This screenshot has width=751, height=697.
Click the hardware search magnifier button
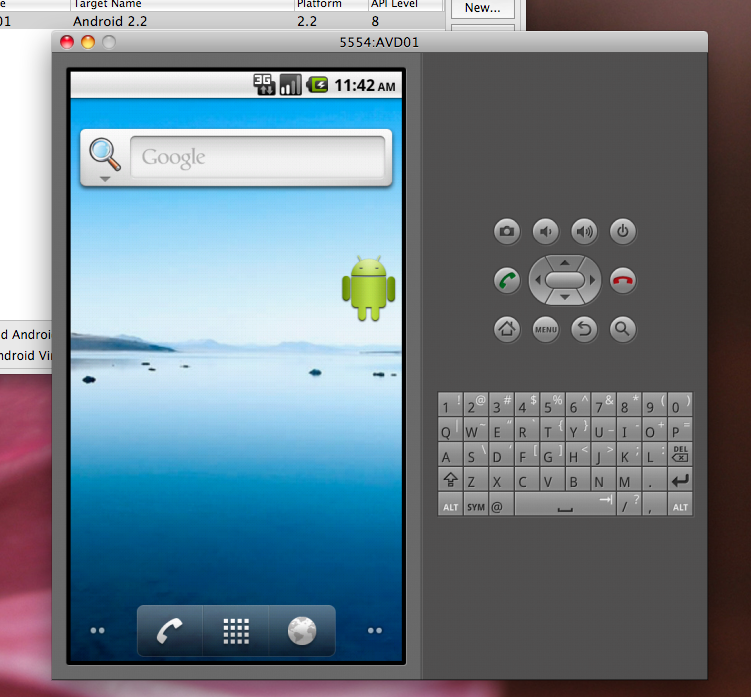[623, 329]
